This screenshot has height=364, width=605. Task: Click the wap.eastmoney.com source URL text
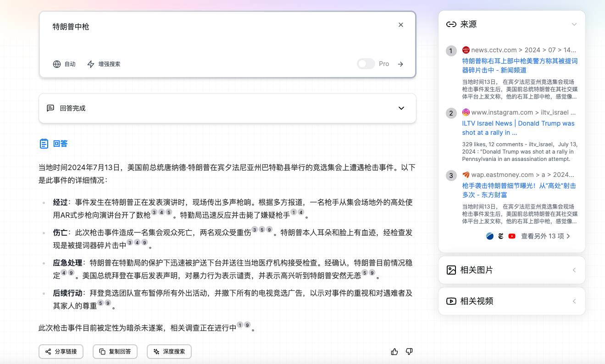[523, 175]
